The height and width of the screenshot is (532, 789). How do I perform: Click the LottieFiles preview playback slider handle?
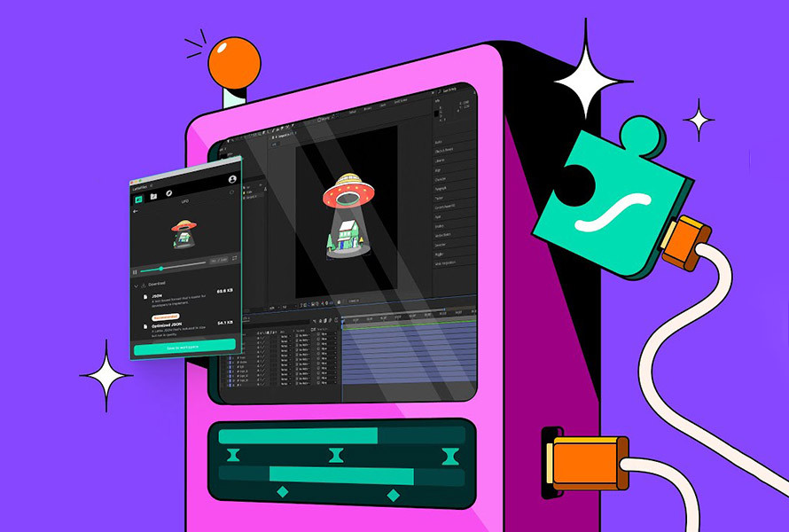(x=160, y=267)
